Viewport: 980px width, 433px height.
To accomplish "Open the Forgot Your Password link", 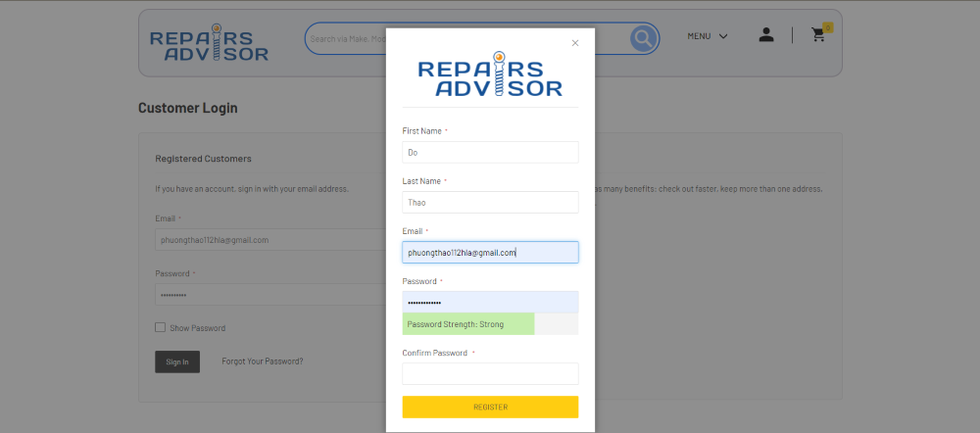I will 263,361.
